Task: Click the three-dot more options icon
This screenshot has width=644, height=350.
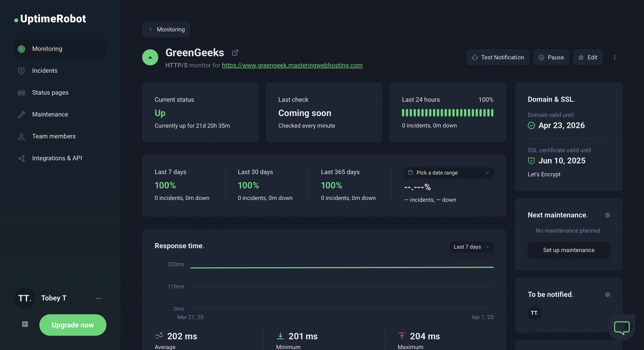Action: [x=615, y=57]
